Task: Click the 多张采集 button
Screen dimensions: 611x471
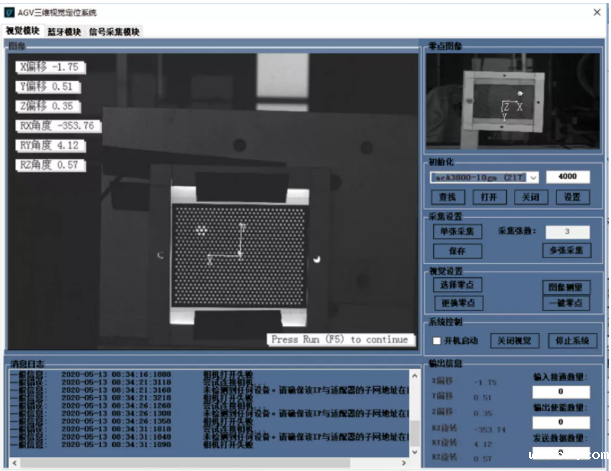Action: click(x=567, y=250)
